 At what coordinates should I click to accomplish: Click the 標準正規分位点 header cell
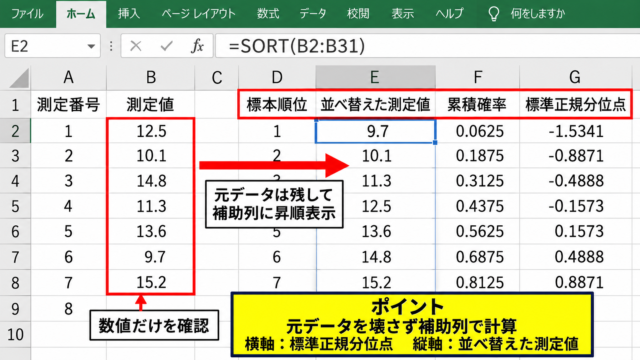tap(575, 105)
